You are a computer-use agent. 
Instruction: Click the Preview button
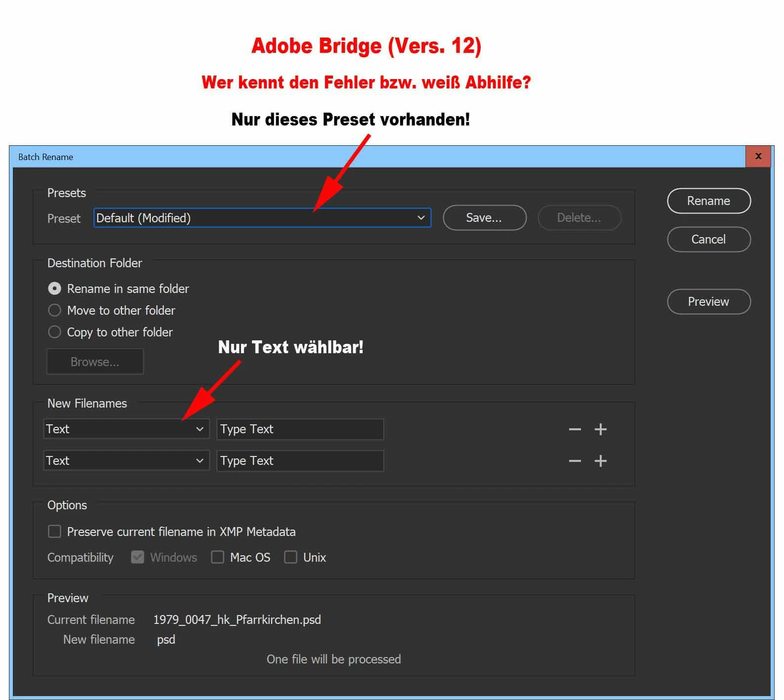[709, 302]
